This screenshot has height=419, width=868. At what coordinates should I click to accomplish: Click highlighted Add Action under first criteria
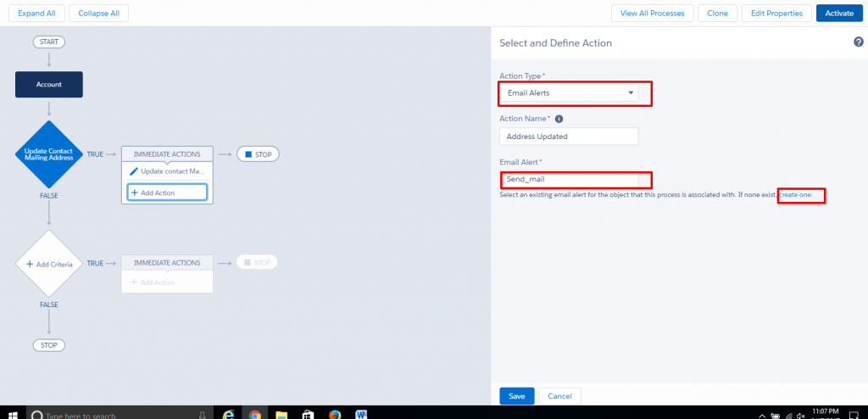[x=167, y=193]
